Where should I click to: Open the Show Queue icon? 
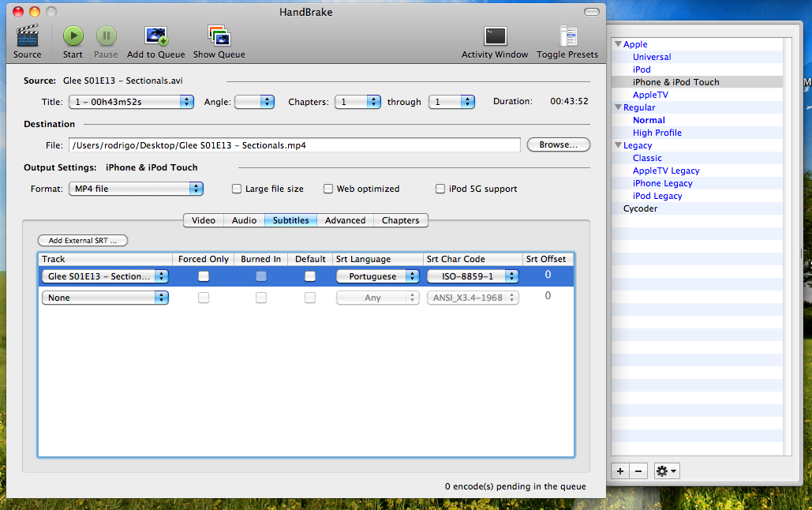219,36
